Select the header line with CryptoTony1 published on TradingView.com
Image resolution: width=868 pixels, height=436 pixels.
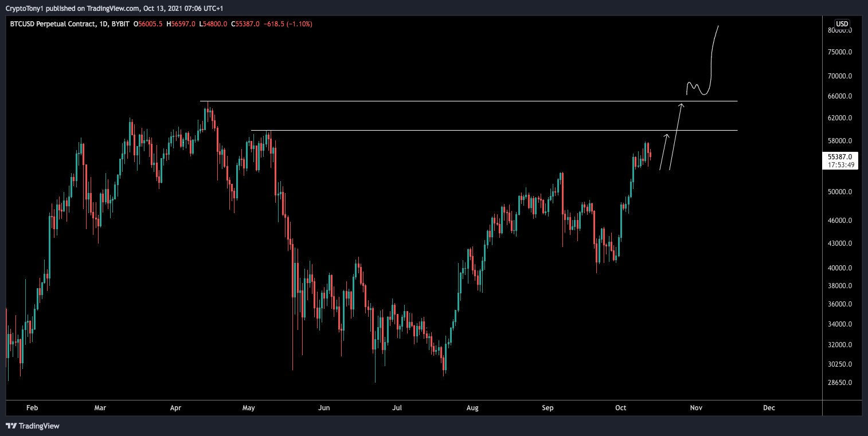point(115,7)
